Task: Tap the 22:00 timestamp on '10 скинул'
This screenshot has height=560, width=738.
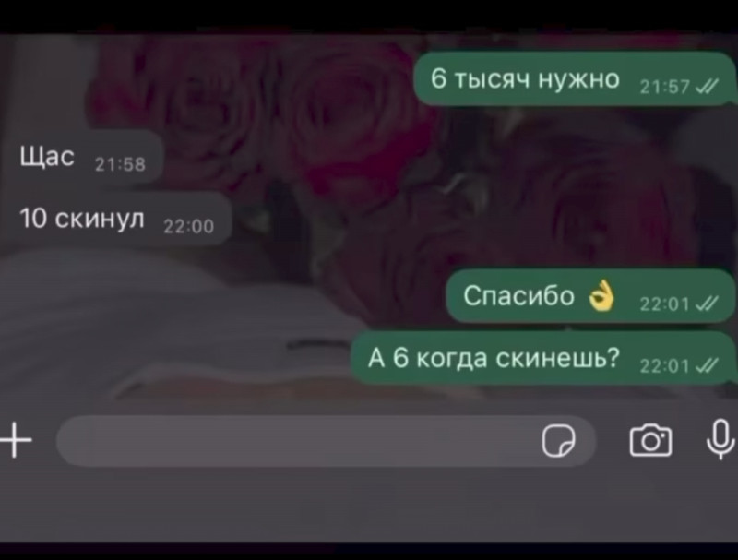Action: [x=189, y=226]
